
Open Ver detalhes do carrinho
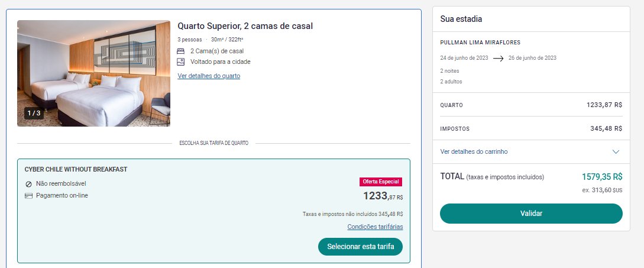pyautogui.click(x=474, y=151)
